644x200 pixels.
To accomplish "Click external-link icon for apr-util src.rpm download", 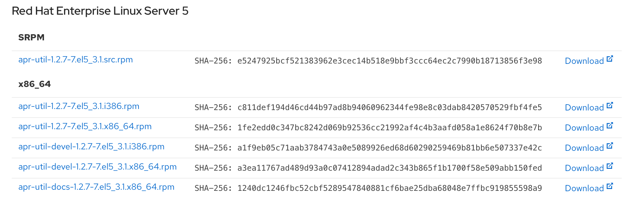I will pyautogui.click(x=610, y=59).
